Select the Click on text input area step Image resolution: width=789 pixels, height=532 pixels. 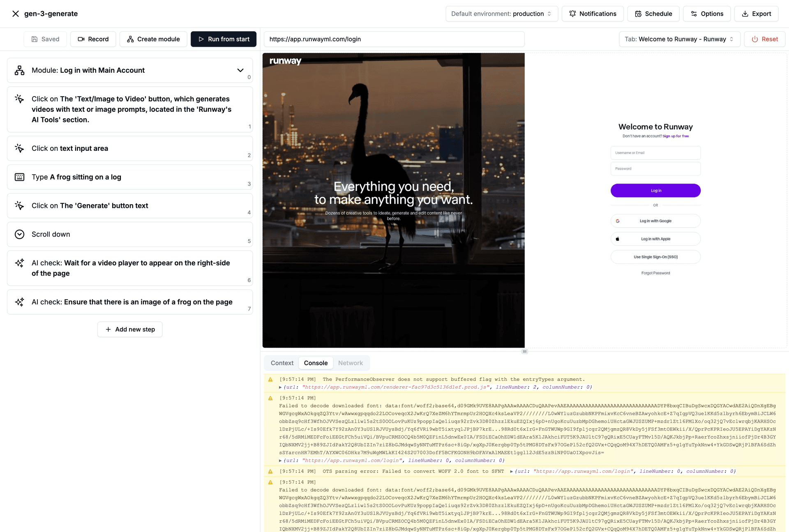tap(130, 148)
